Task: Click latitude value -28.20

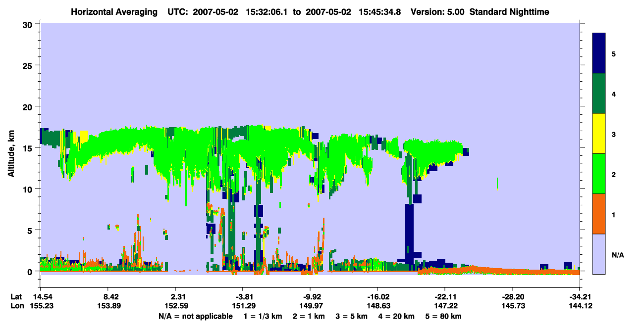Action: pyautogui.click(x=512, y=297)
